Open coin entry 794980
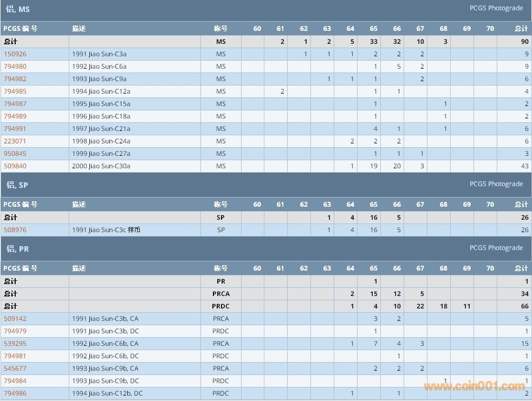This screenshot has height=401, width=532. point(15,67)
